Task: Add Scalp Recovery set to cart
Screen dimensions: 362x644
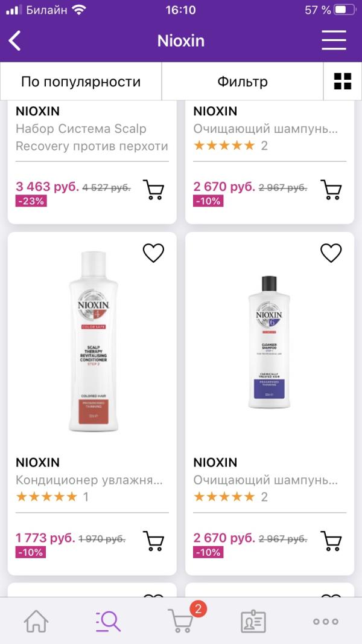Action: 153,189
